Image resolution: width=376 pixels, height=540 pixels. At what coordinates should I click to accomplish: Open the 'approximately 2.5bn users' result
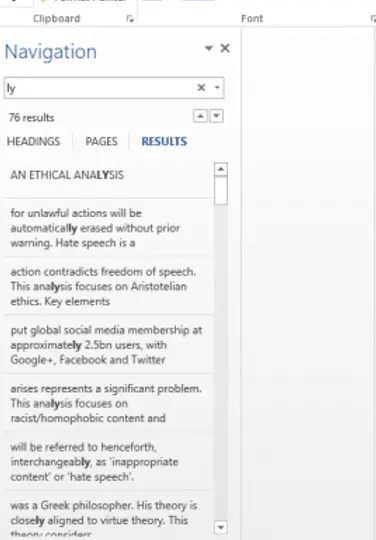108,345
